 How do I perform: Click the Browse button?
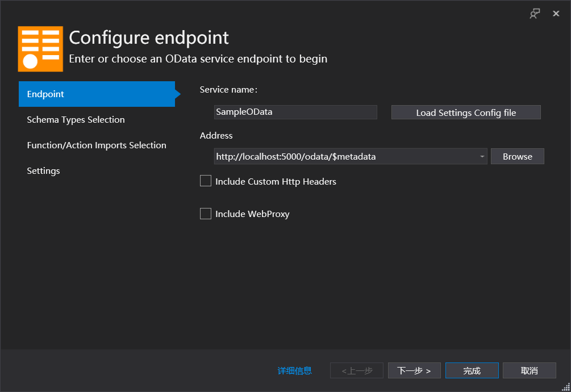tap(517, 156)
